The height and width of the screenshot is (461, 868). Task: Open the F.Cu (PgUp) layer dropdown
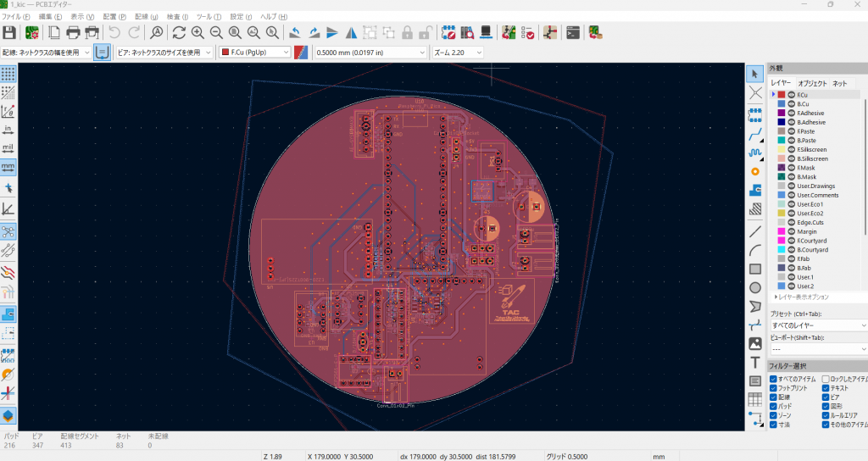pyautogui.click(x=254, y=53)
